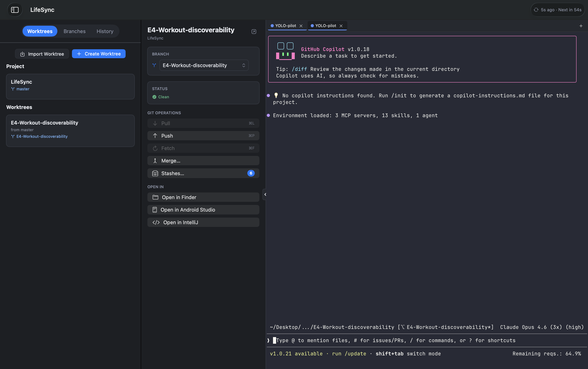This screenshot has height=369, width=588.
Task: Click the Stashes tray icon
Action: point(155,173)
